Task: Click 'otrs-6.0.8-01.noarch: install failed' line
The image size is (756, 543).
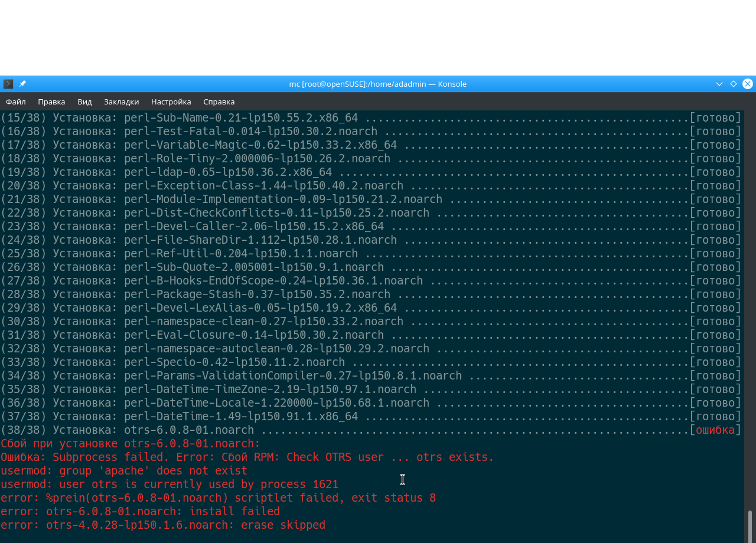Action: point(140,511)
